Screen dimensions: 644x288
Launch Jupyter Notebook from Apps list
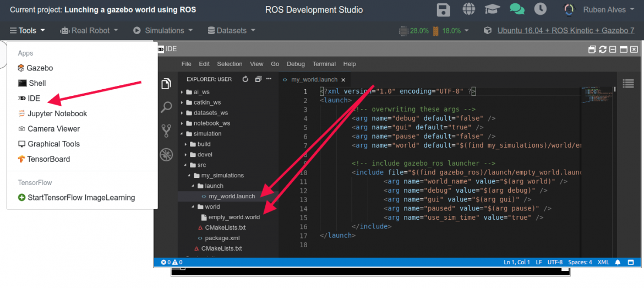[57, 113]
